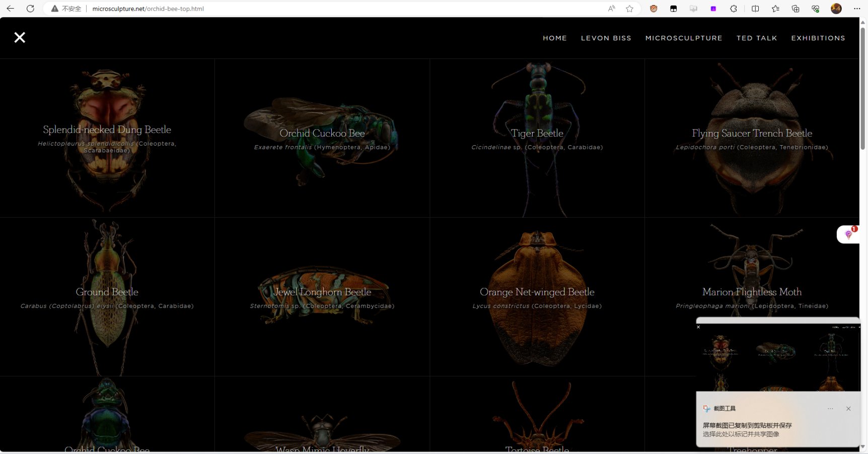Viewport: 868px width, 454px height.
Task: Go back to the previous page
Action: click(x=10, y=9)
